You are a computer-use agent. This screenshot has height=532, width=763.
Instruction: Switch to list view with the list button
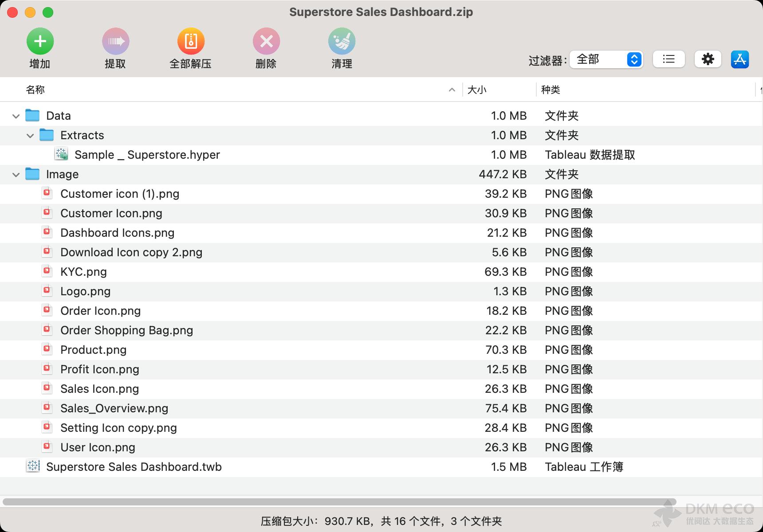click(x=669, y=59)
